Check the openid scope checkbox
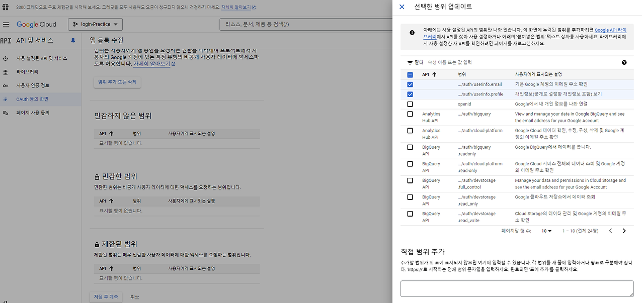 [410, 104]
